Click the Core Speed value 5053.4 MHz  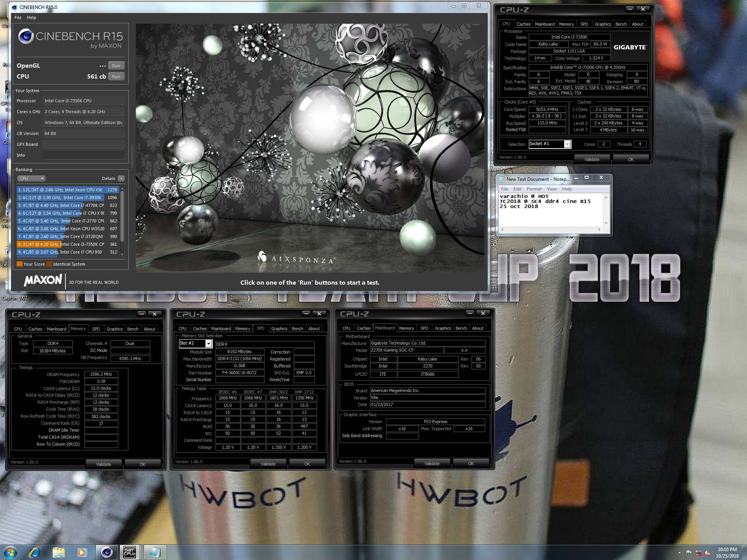pyautogui.click(x=547, y=109)
